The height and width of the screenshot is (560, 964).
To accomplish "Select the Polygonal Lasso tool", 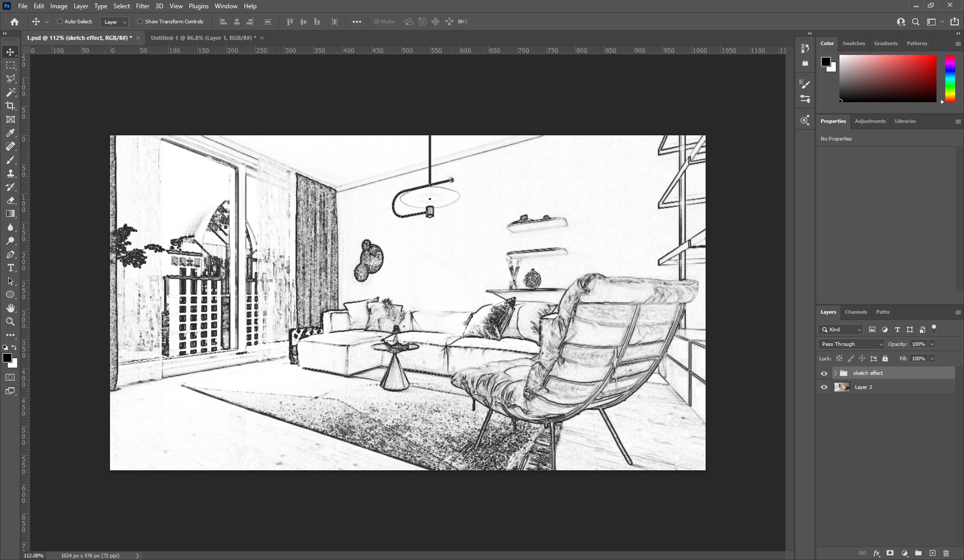I will point(10,79).
